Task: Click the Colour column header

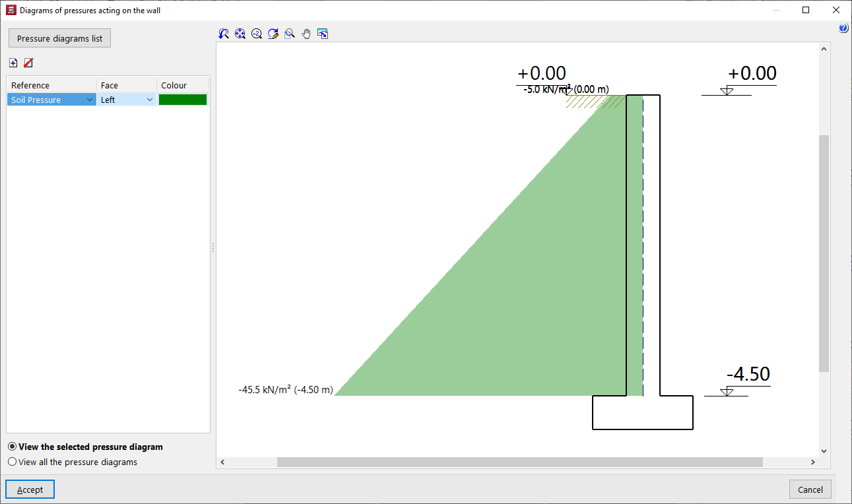Action: coord(183,85)
